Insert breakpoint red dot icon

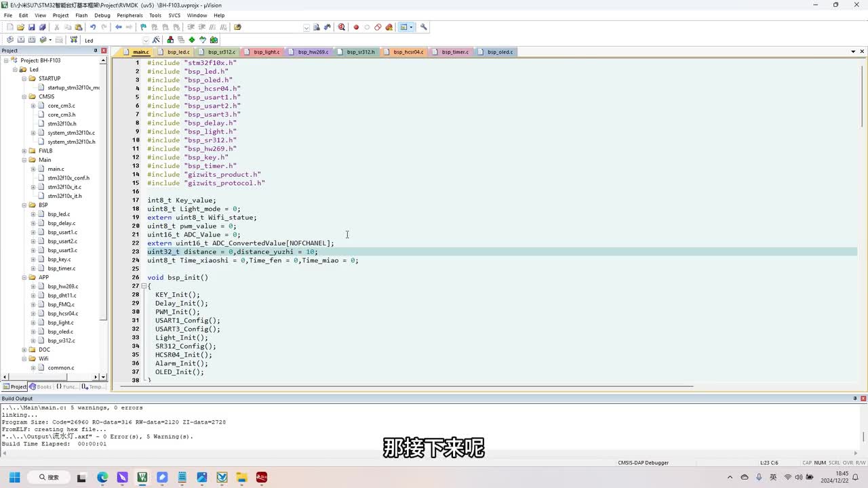coord(356,27)
